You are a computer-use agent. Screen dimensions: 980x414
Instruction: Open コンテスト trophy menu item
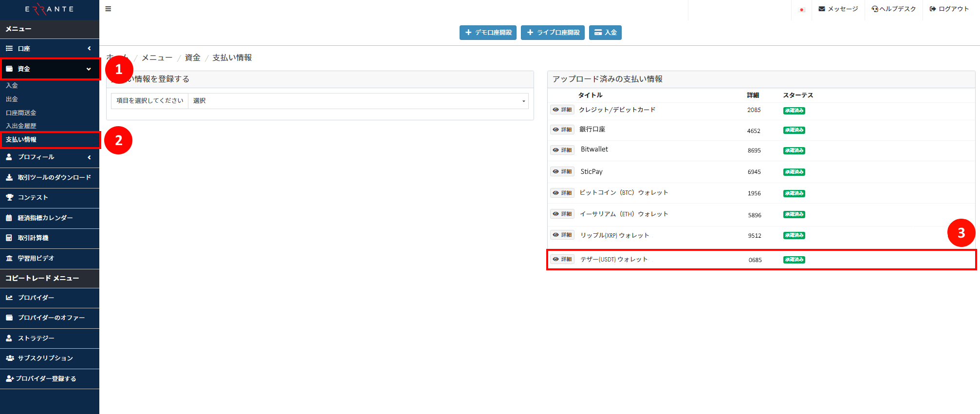pos(33,197)
